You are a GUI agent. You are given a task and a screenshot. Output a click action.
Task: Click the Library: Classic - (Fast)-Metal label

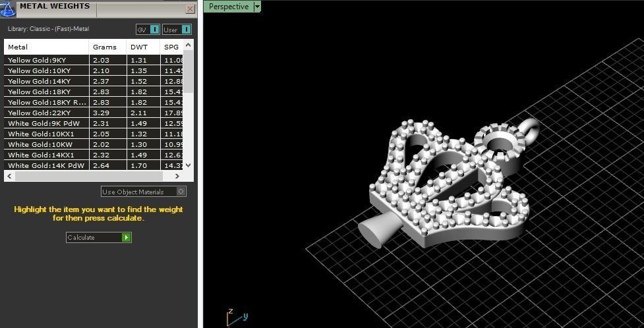(49, 29)
